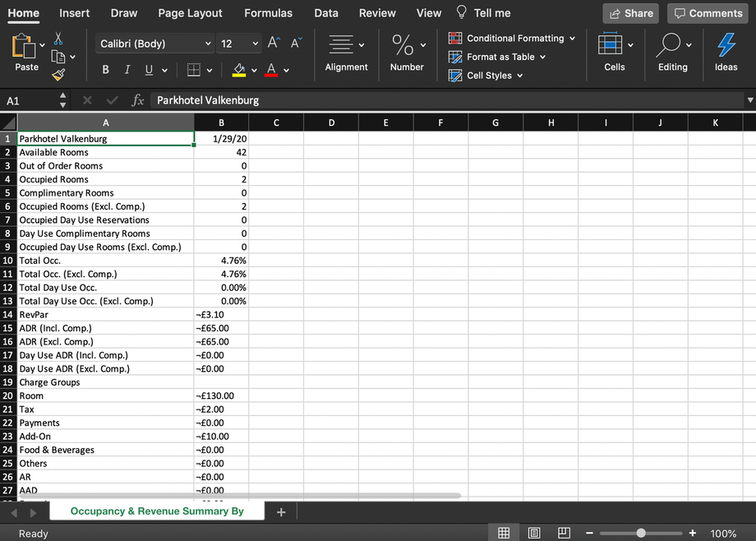
Task: Click the Share button
Action: [x=631, y=13]
